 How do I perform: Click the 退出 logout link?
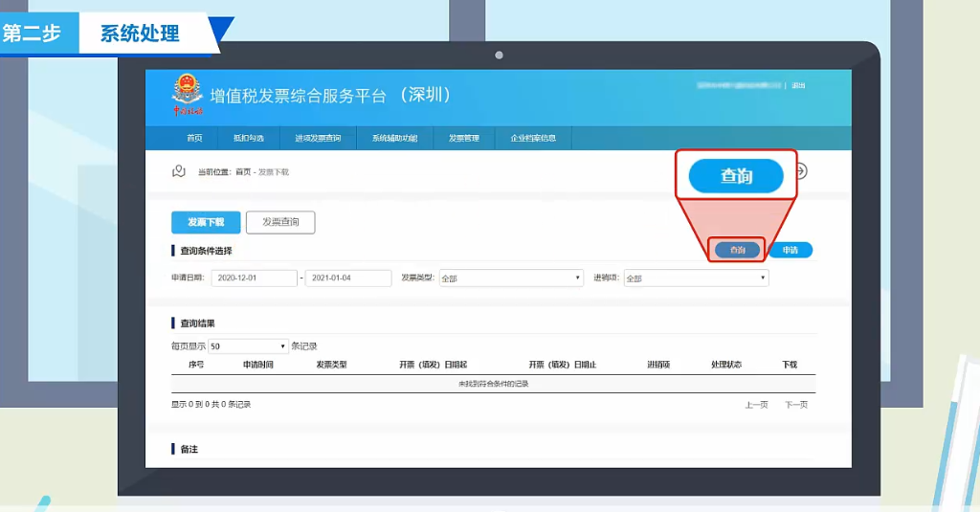[798, 85]
